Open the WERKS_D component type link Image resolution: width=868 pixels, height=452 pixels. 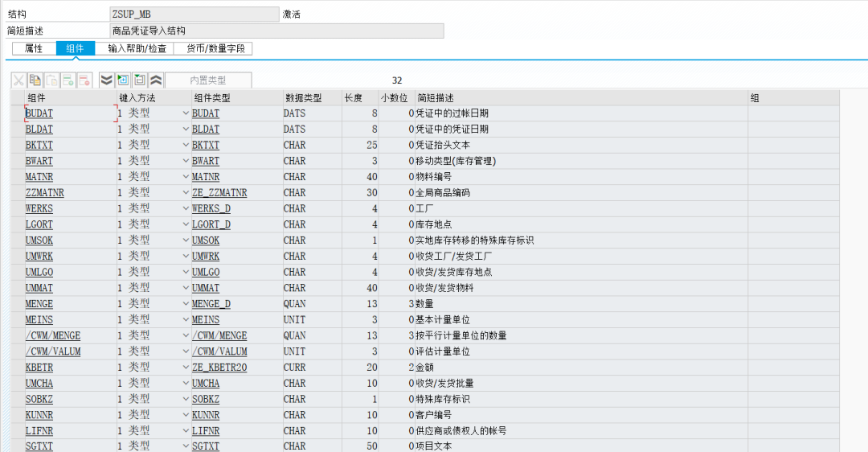coord(211,208)
